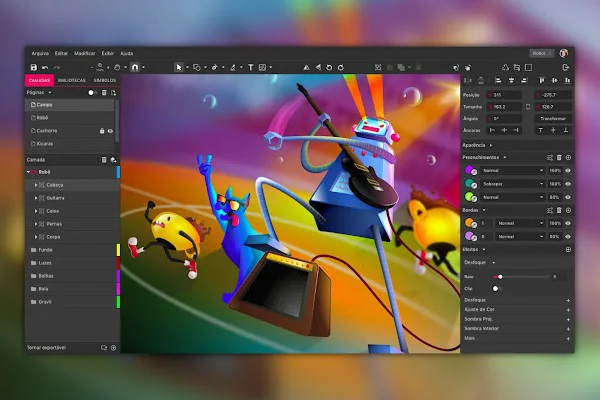
Task: Open the Editar menu
Action: point(61,54)
